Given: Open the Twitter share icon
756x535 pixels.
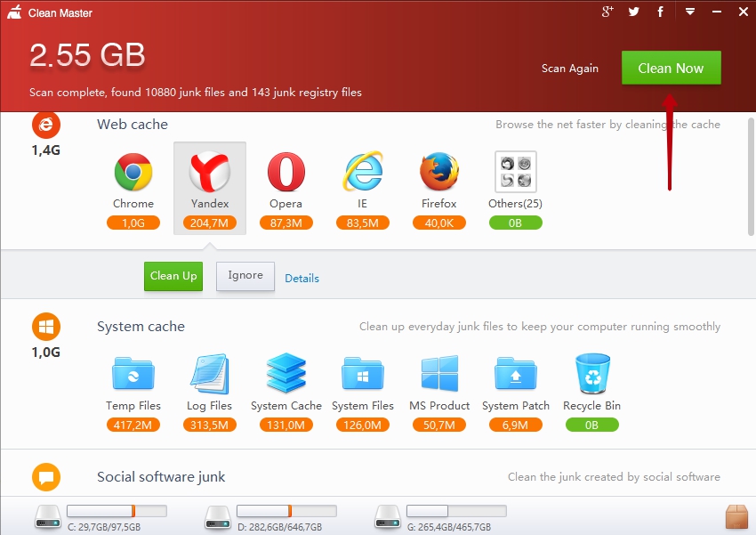Looking at the screenshot, I should pos(634,12).
